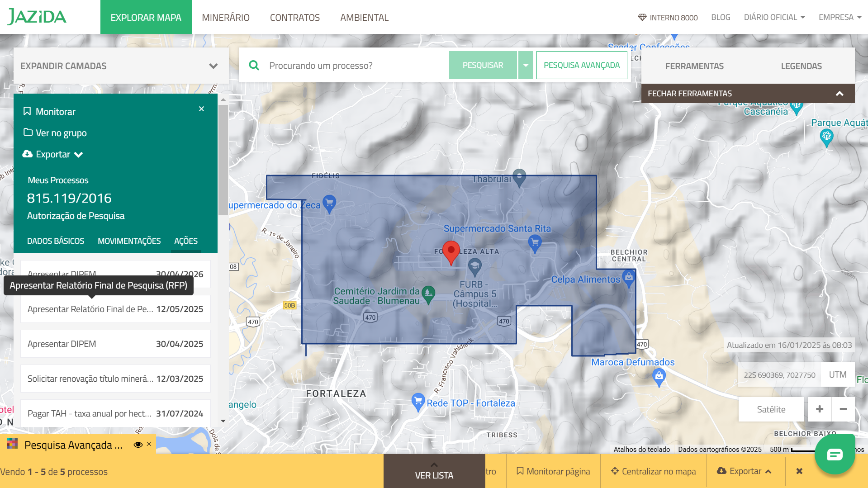Screen dimensions: 868x488
Task: Click the Jazida logo
Action: point(37,17)
